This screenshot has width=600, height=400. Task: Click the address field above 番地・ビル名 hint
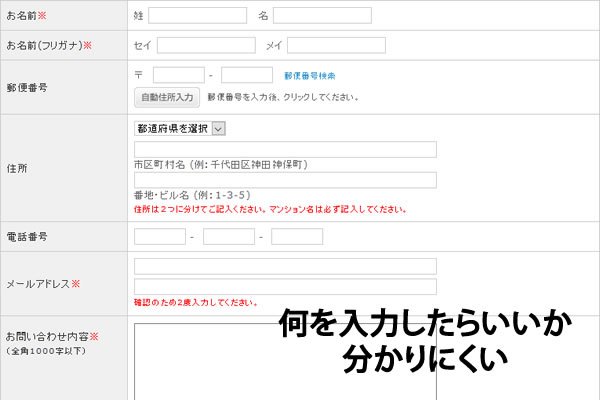[x=285, y=180]
